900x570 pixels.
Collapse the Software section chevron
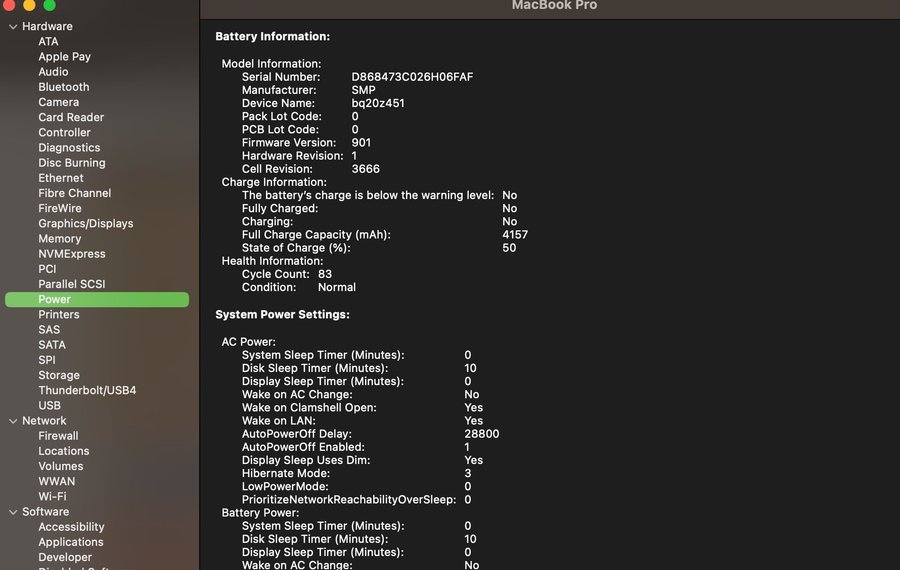tap(13, 511)
